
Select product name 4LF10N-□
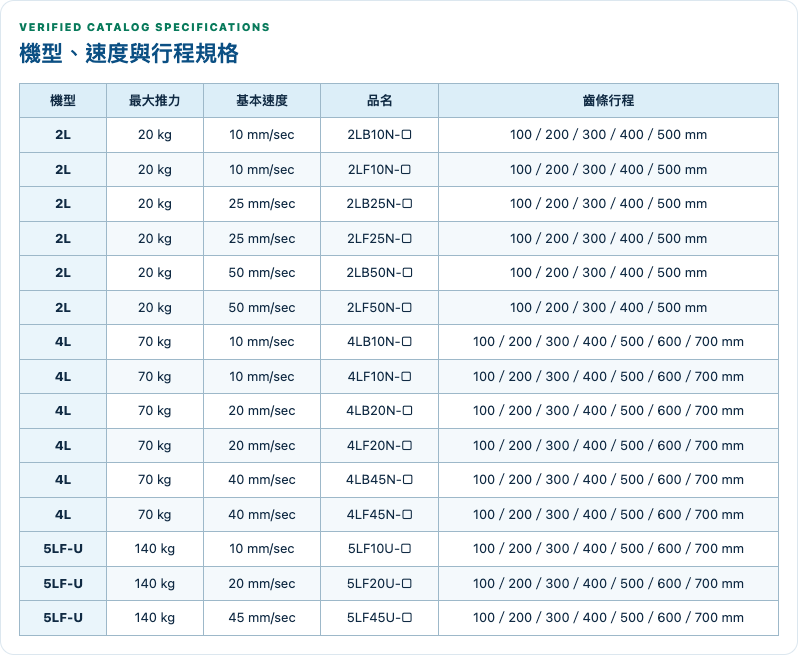tap(379, 377)
